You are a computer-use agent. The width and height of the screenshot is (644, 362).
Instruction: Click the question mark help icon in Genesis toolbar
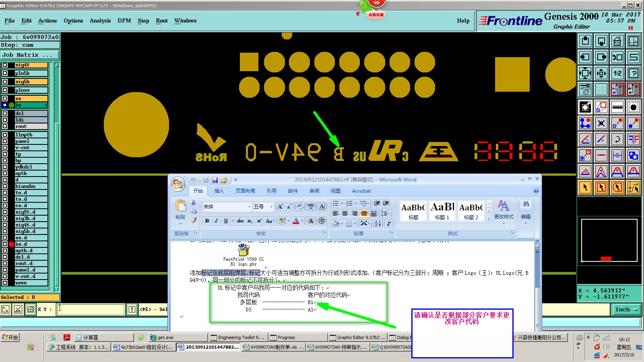tap(633, 73)
